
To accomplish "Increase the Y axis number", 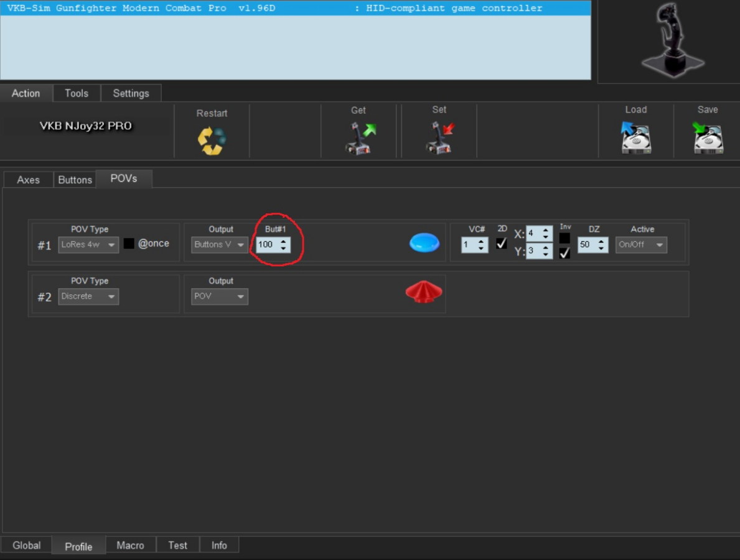I will (x=546, y=247).
